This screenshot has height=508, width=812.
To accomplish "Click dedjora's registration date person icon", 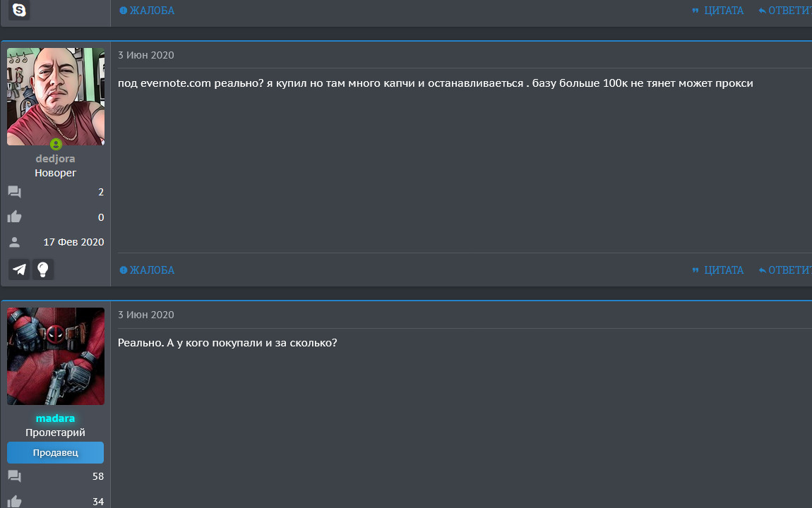I will pos(15,242).
